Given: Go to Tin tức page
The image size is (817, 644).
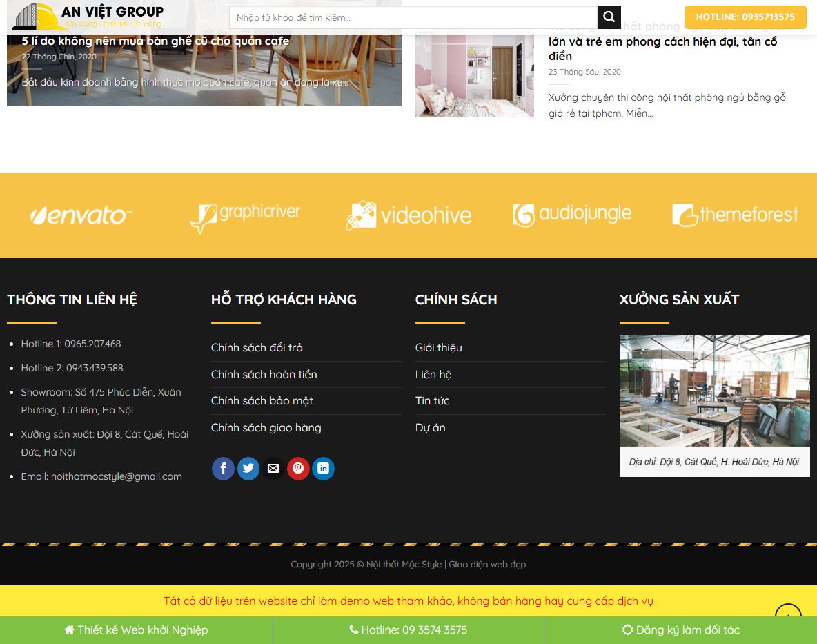Looking at the screenshot, I should 432,400.
